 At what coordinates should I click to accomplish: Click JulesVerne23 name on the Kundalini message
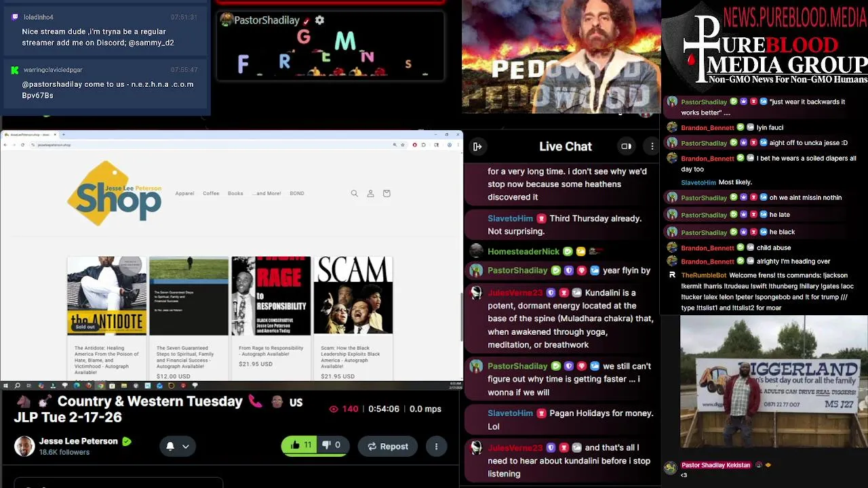515,293
